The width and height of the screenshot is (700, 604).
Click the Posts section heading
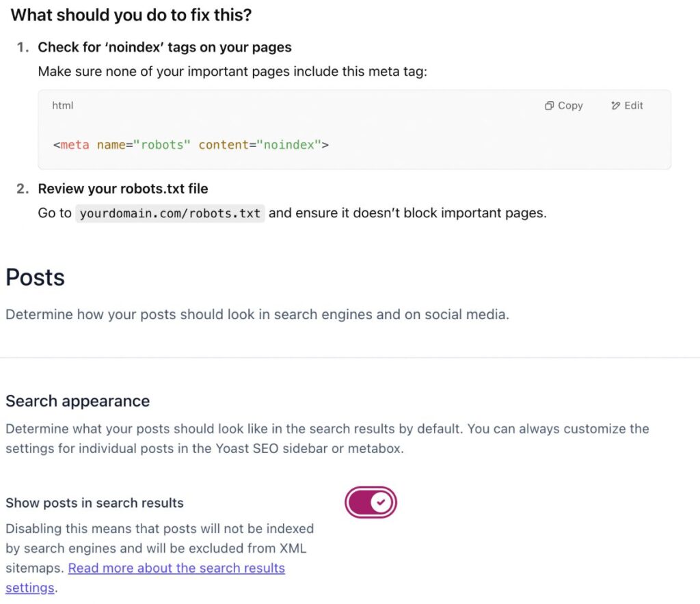coord(36,277)
